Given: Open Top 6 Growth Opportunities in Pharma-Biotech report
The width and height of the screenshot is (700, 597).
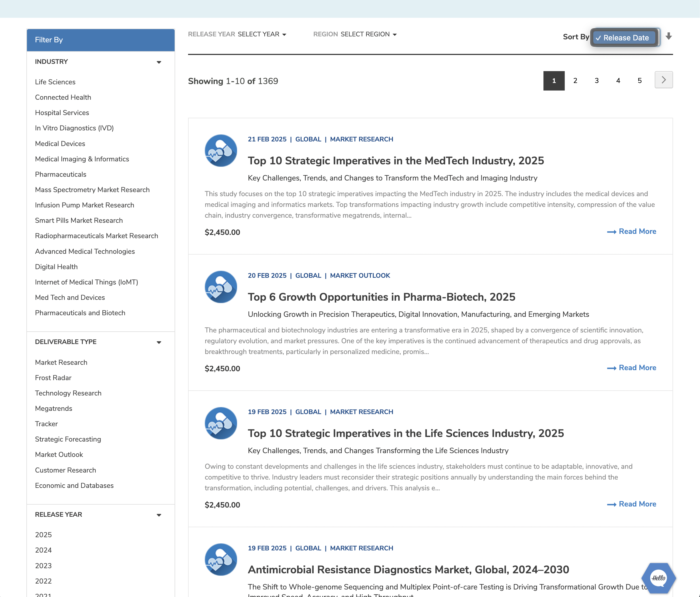Looking at the screenshot, I should coord(382,297).
